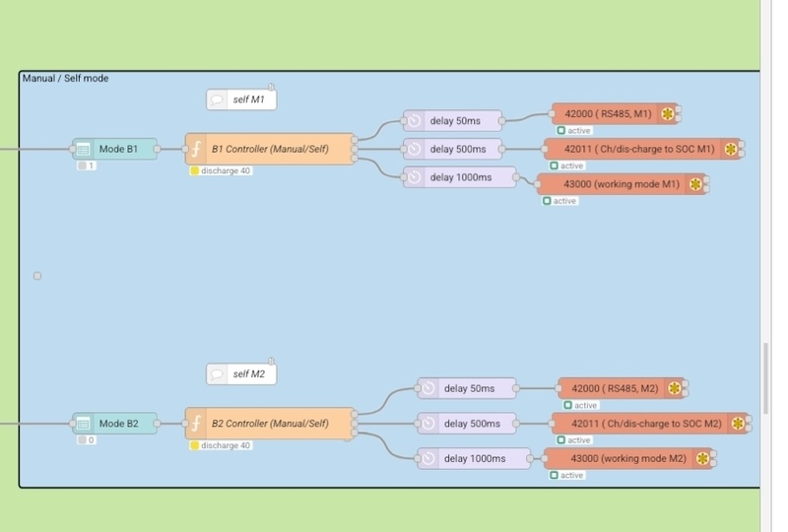Click the timer icon on upper delay 500ms
This screenshot has height=532, width=788.
click(414, 149)
